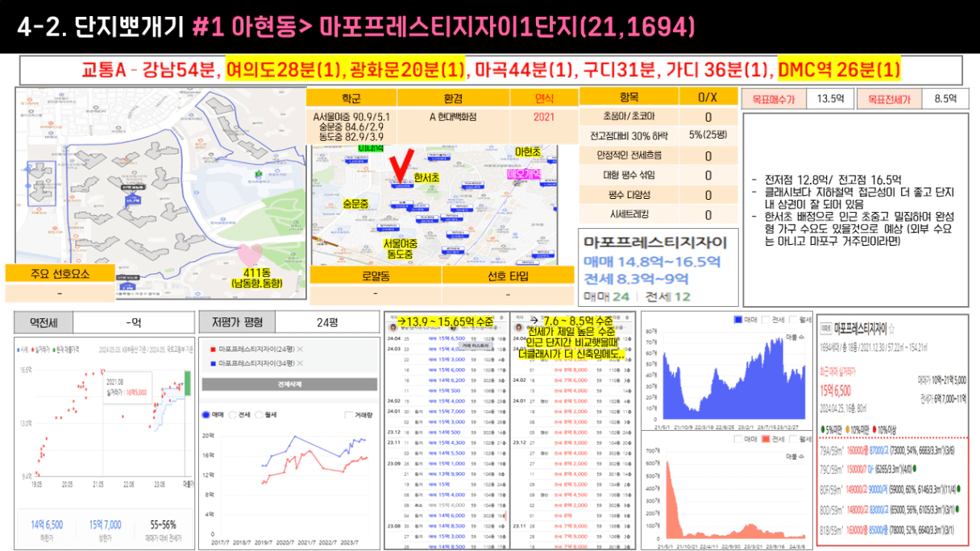The height and width of the screenshot is (551, 980).
Task: Click the 8.5억 target jeonse value
Action: [945, 99]
